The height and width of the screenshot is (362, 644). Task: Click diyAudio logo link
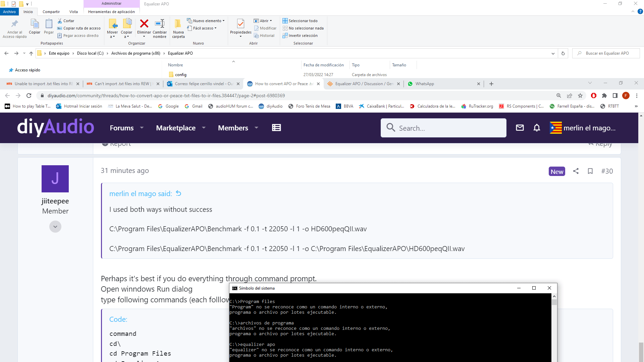coord(56,127)
